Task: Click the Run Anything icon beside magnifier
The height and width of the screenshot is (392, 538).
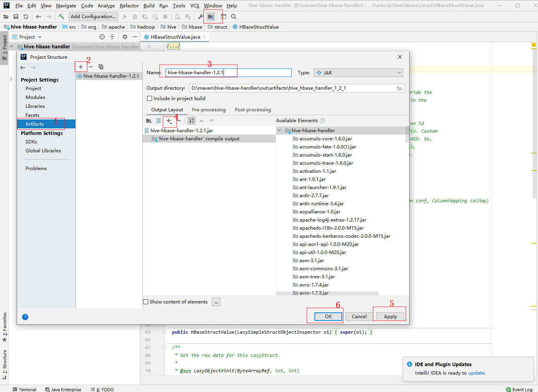Action: coord(224,17)
